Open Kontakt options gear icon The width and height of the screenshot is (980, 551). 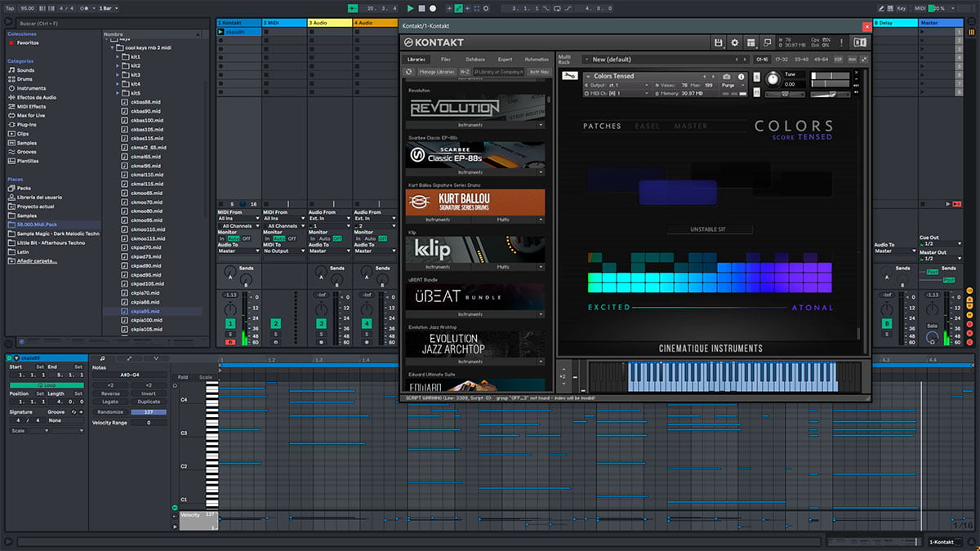(734, 42)
